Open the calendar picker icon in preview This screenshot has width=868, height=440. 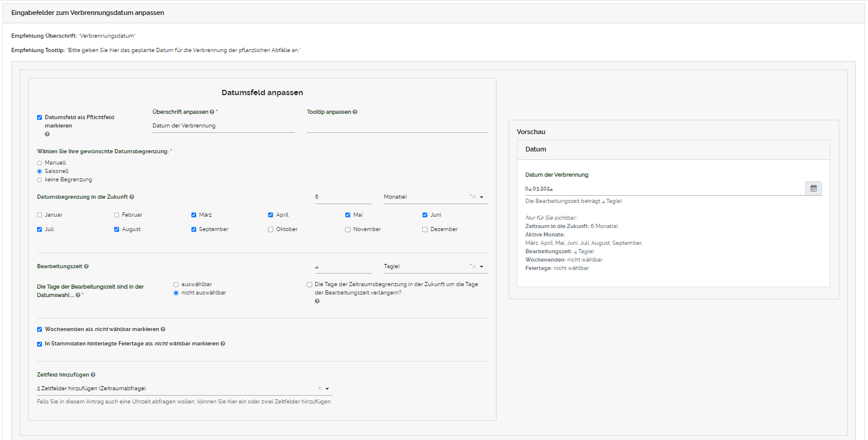(813, 189)
